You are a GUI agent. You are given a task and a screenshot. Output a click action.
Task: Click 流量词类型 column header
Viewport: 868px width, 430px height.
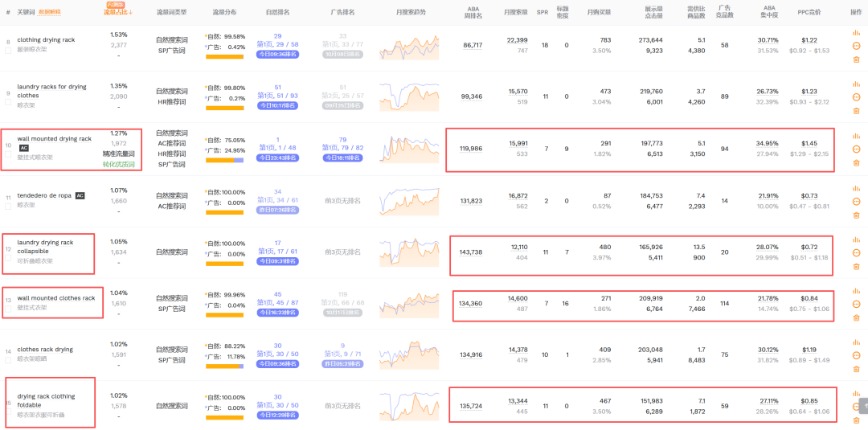tap(172, 11)
